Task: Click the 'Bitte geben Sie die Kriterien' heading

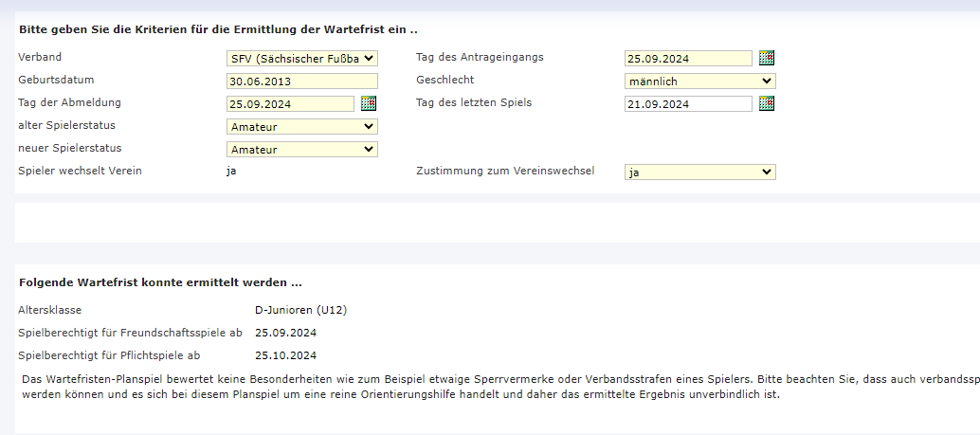Action: pos(218,30)
